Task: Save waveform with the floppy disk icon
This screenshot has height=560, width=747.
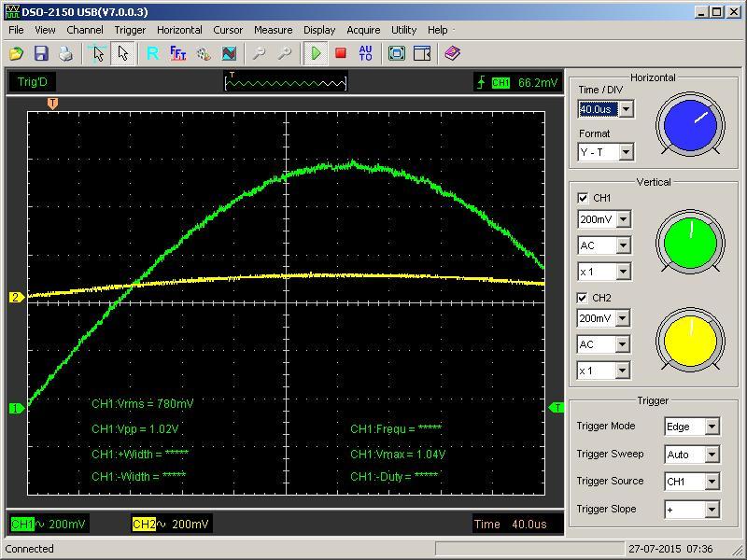Action: tap(41, 53)
